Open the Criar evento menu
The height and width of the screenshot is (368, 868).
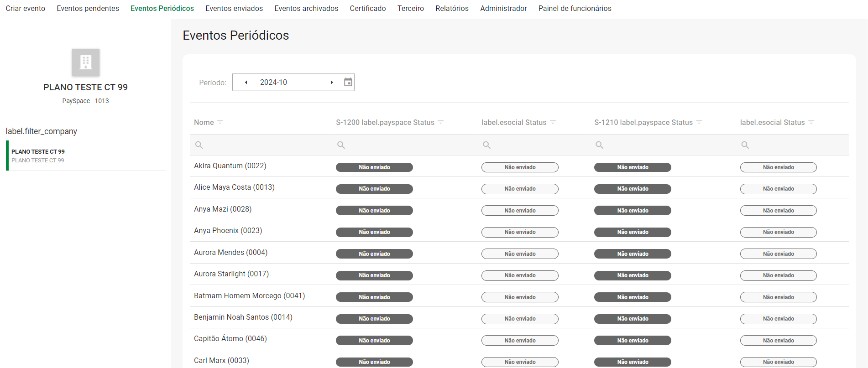click(26, 8)
